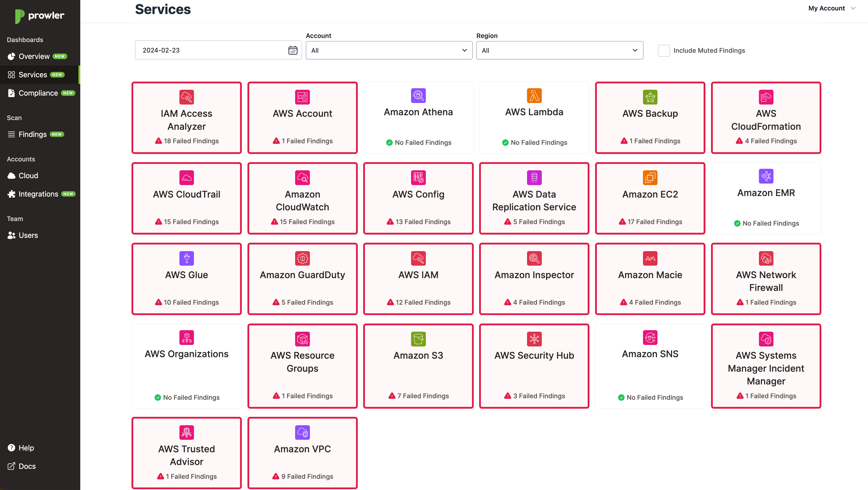
Task: Expand the My Account menu
Action: point(832,8)
